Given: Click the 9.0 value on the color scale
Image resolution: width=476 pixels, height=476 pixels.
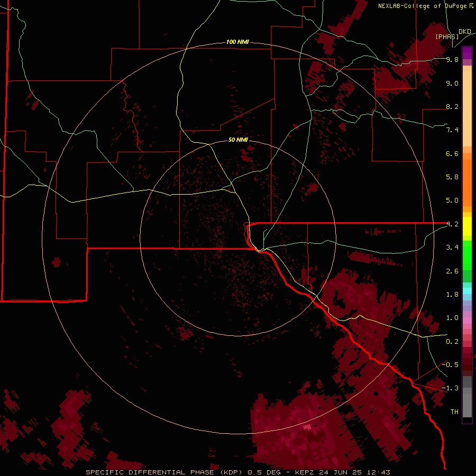Looking at the screenshot, I should tap(452, 83).
